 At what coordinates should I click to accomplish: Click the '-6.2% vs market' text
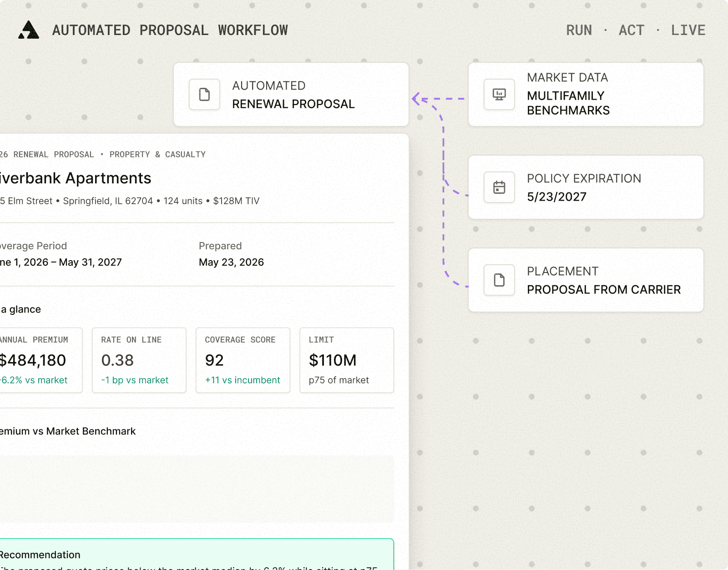pyautogui.click(x=34, y=380)
